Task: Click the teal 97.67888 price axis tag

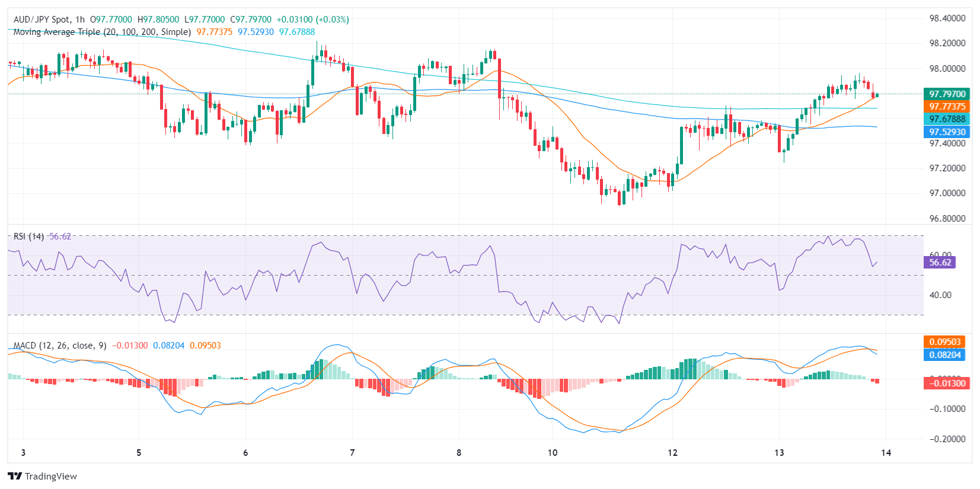Action: point(946,119)
